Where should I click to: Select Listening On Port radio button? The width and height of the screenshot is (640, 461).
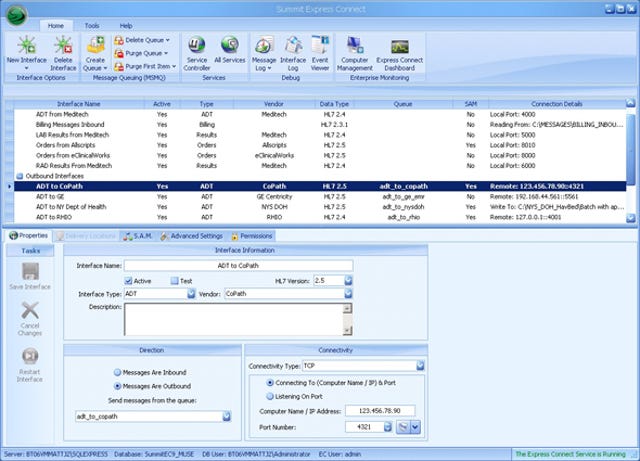(269, 396)
